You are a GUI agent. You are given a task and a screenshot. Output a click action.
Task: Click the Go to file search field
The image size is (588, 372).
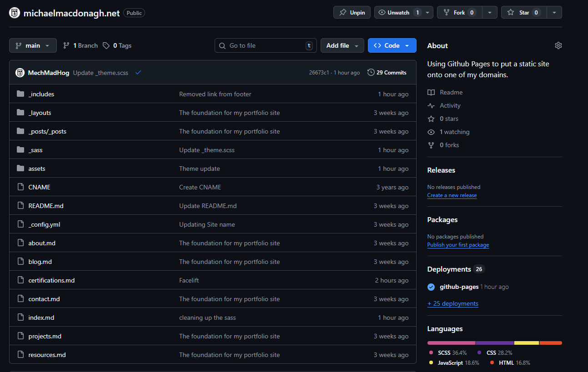266,45
